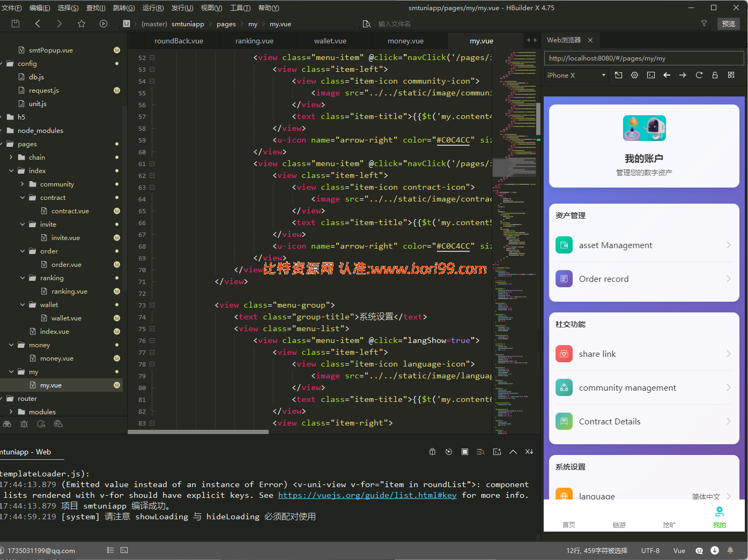Select request.js in the file tree
Image resolution: width=748 pixels, height=560 pixels.
pyautogui.click(x=44, y=91)
